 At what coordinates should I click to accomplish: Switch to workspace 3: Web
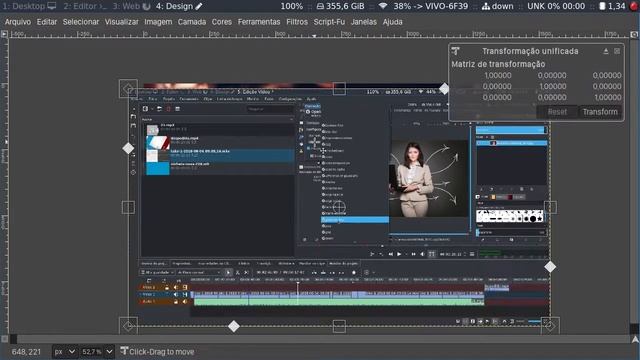click(131, 6)
